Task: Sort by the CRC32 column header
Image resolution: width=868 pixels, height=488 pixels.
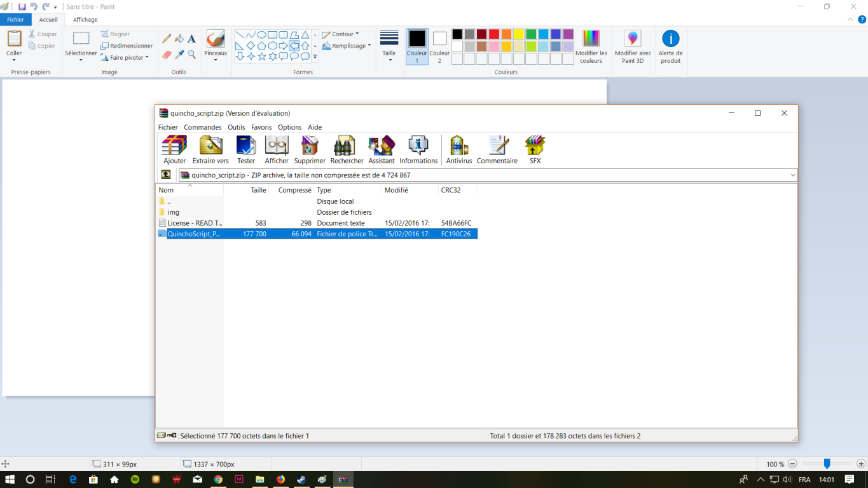Action: 458,190
